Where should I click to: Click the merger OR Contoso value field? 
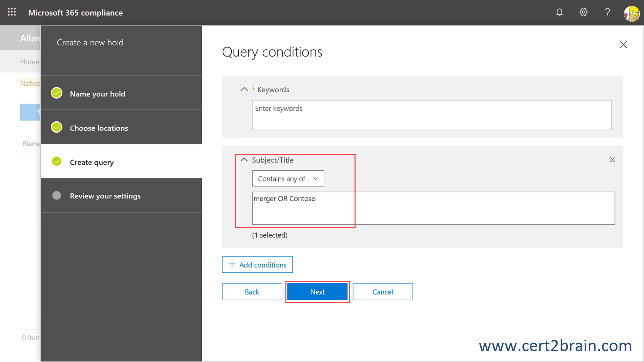pos(434,208)
